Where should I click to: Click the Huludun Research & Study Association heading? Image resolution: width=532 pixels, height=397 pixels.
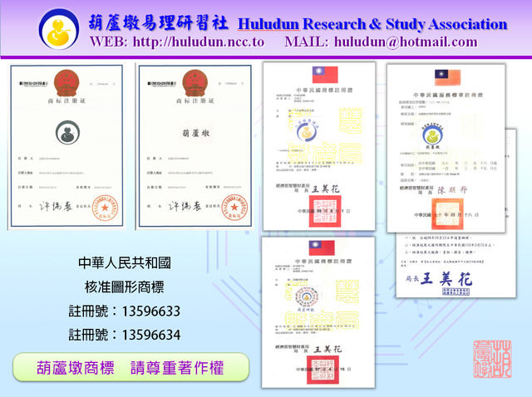point(372,24)
